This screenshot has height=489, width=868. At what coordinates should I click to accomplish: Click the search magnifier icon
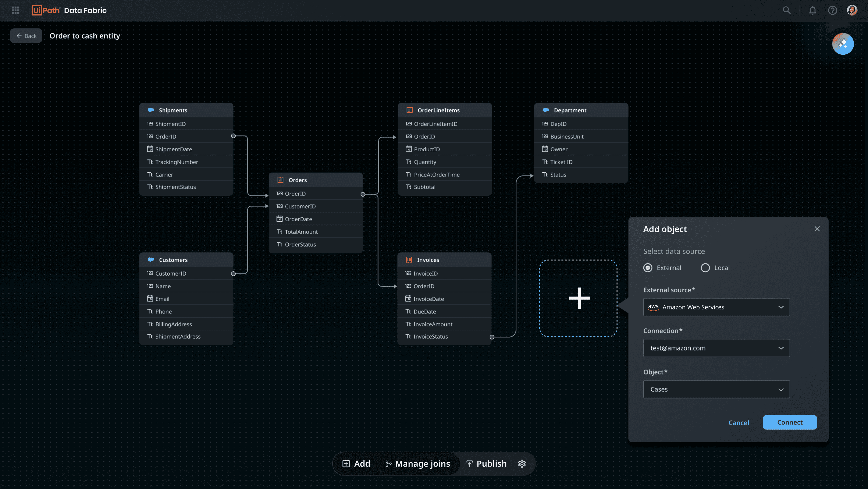pos(786,10)
